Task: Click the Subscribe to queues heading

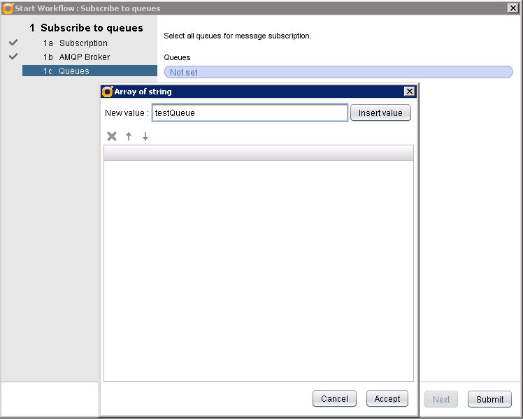Action: click(91, 29)
